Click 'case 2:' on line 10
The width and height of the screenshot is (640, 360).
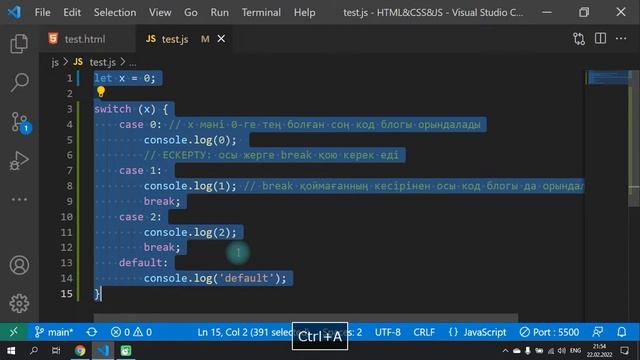(x=140, y=217)
